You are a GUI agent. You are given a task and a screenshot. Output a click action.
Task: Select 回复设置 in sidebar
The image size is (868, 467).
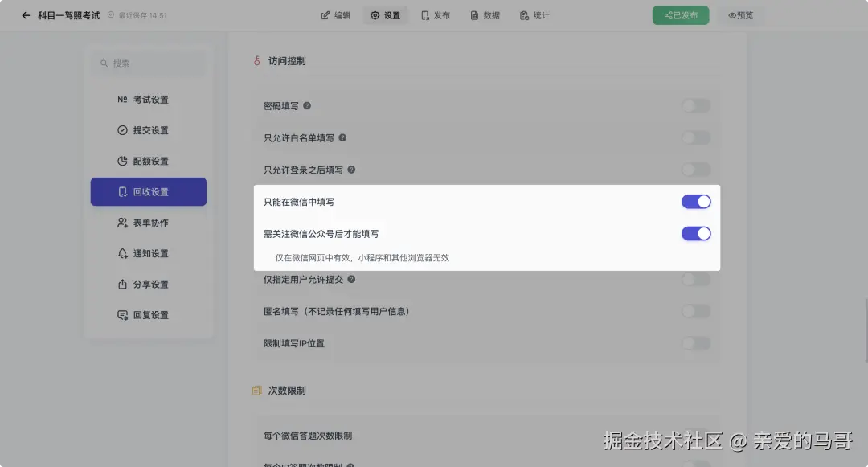click(149, 315)
